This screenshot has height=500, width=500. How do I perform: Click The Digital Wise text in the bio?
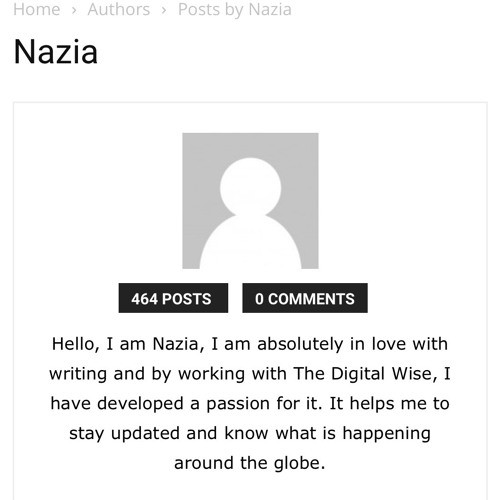tap(370, 374)
